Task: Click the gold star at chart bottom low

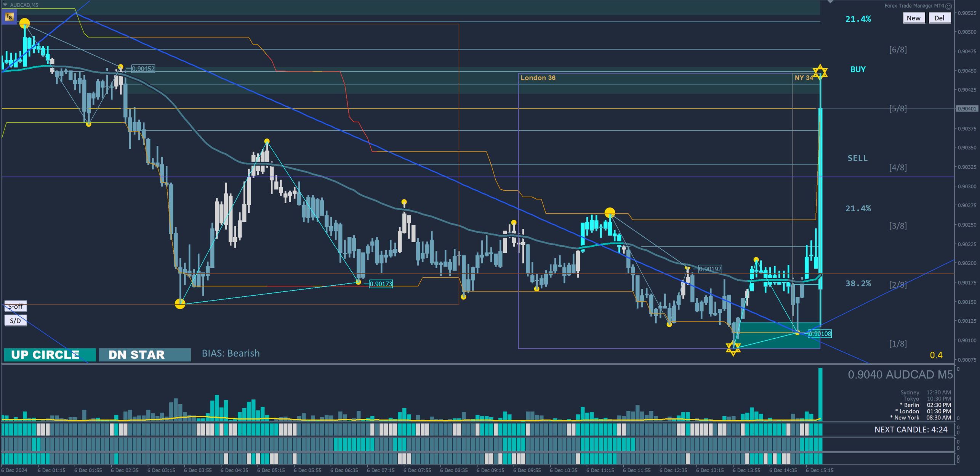Action: click(x=733, y=348)
